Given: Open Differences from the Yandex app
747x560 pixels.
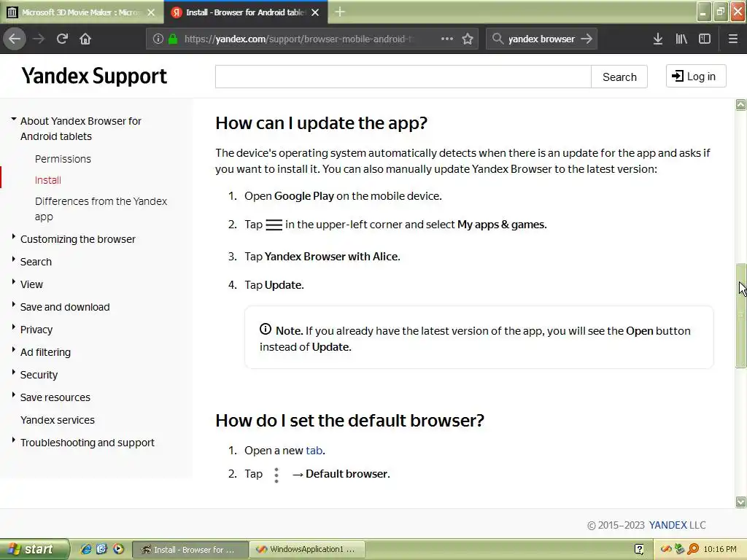Looking at the screenshot, I should [101, 209].
